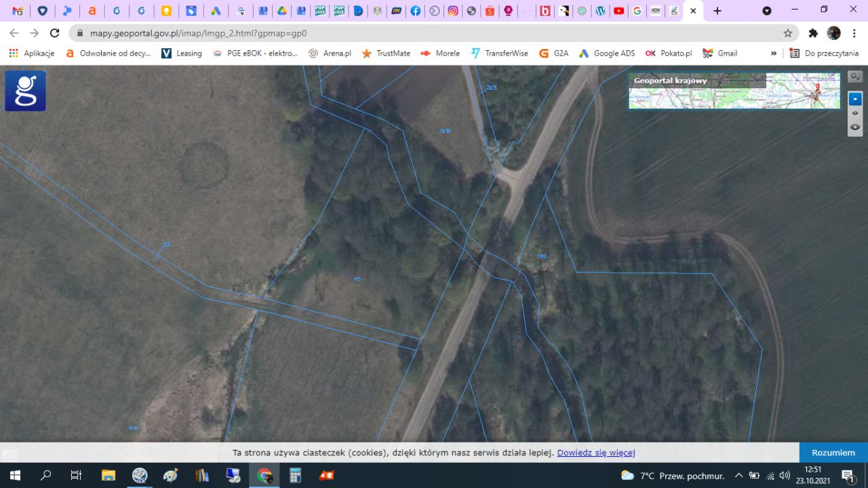
Task: Switch to the Instagram browser tab
Action: (x=452, y=11)
